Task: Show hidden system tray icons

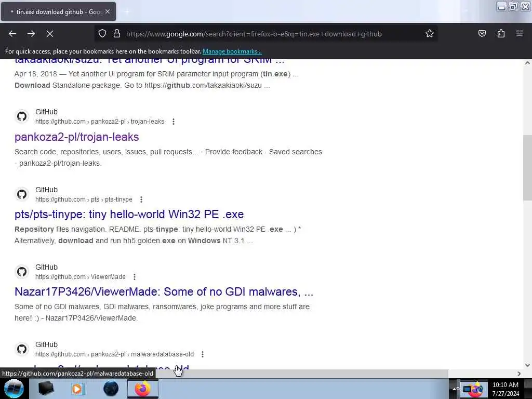Action: pos(455,389)
